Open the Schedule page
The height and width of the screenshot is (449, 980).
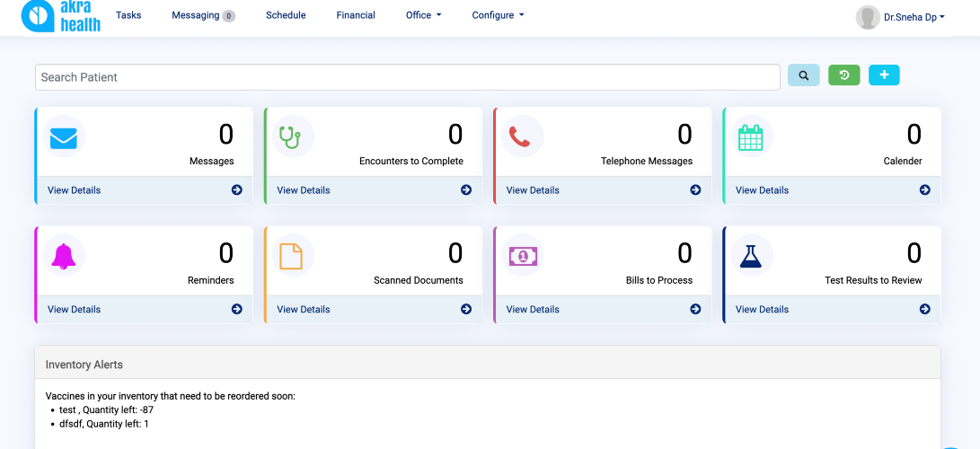tap(286, 15)
